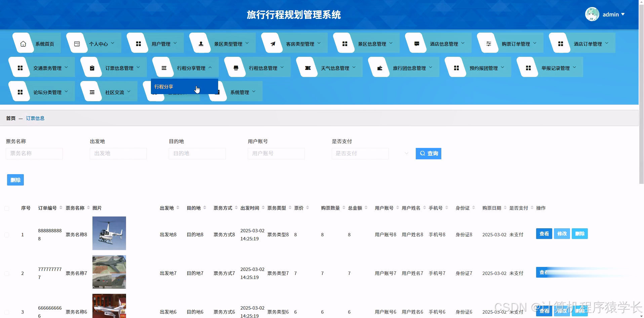Open the 订票信息 breadcrumb link
644x318 pixels.
pos(35,118)
